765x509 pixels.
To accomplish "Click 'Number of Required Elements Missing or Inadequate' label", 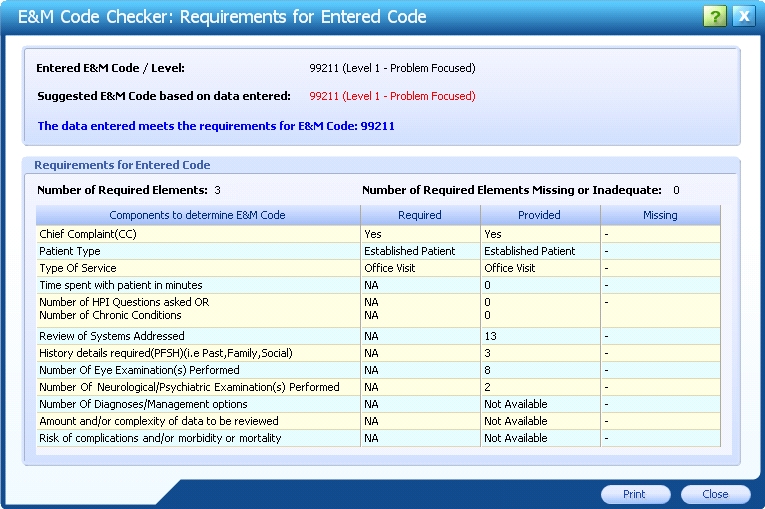I will pyautogui.click(x=512, y=190).
